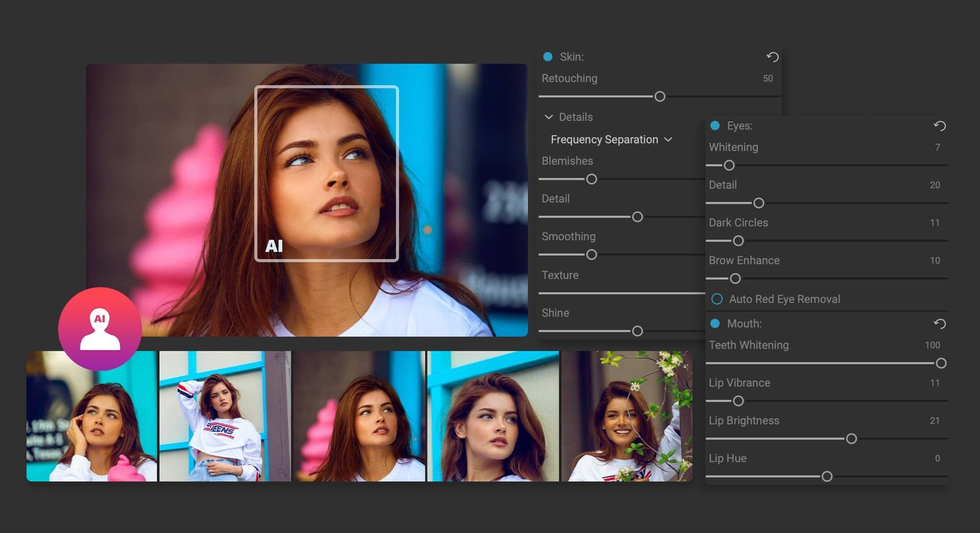Click the Eyes: section title

pos(739,125)
